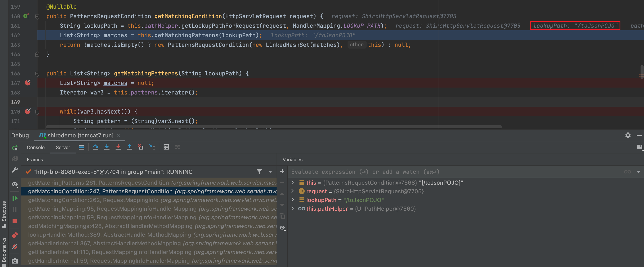Screen dimensions: 644x267
Task: Switch to the Server tab
Action: coord(63,147)
